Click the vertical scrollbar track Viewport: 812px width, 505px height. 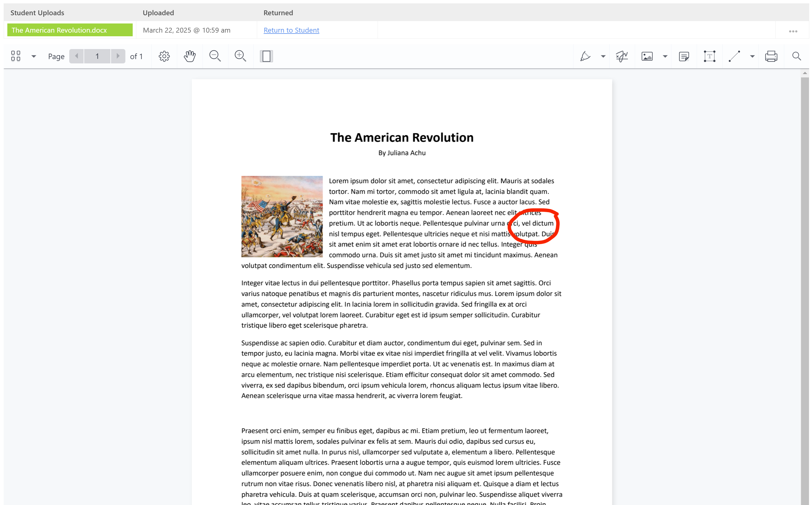point(805,290)
